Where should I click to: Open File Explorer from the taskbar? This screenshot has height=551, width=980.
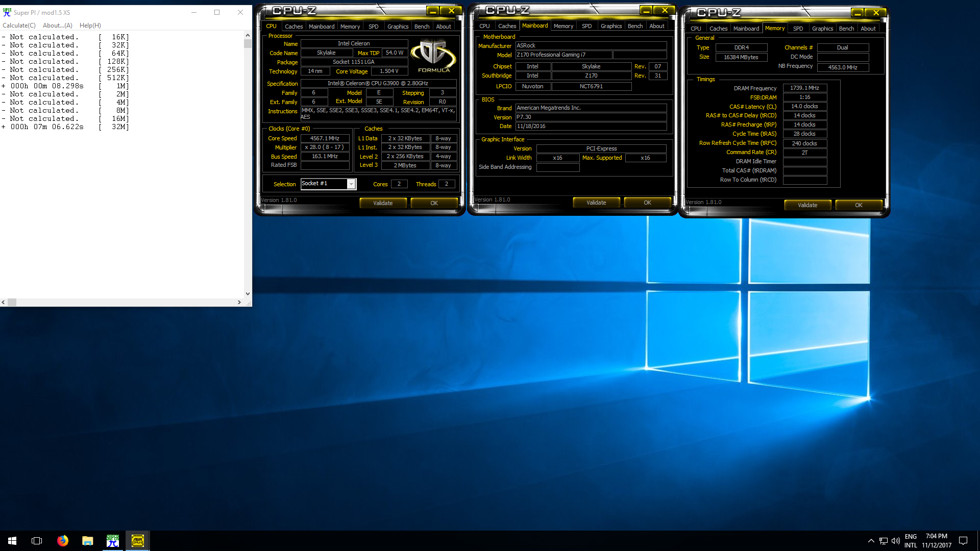click(88, 541)
